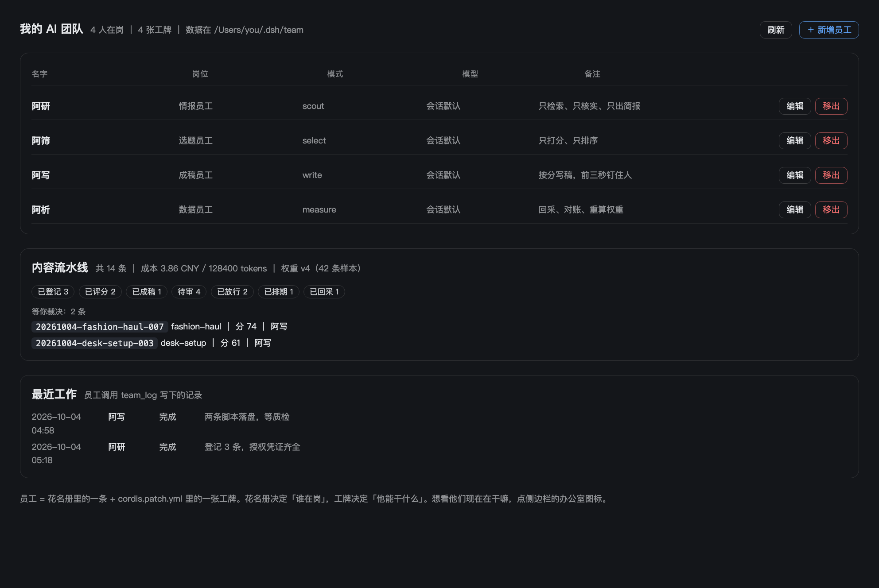This screenshot has height=588, width=879.
Task: Click the note 回采、对账、重算权重
Action: point(581,210)
